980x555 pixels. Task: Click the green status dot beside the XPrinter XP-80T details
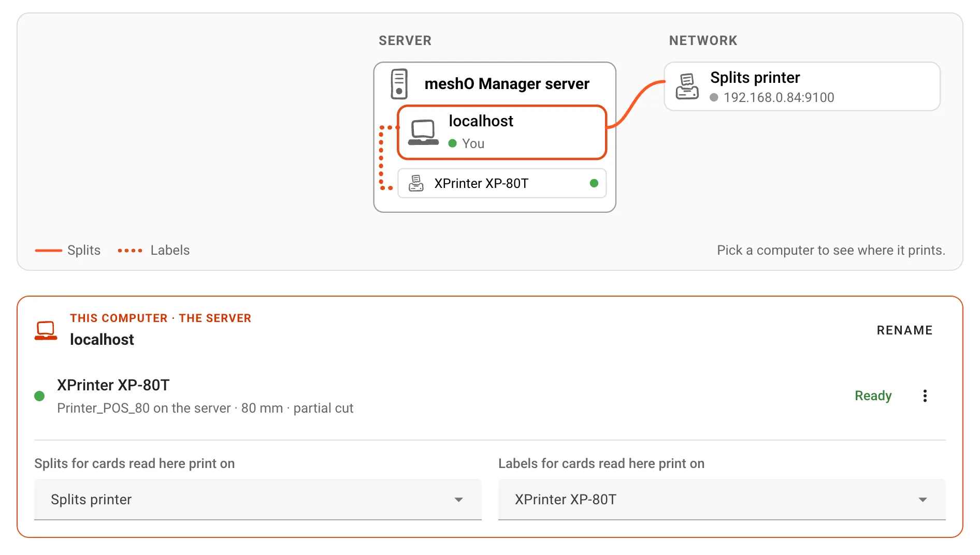(x=39, y=396)
